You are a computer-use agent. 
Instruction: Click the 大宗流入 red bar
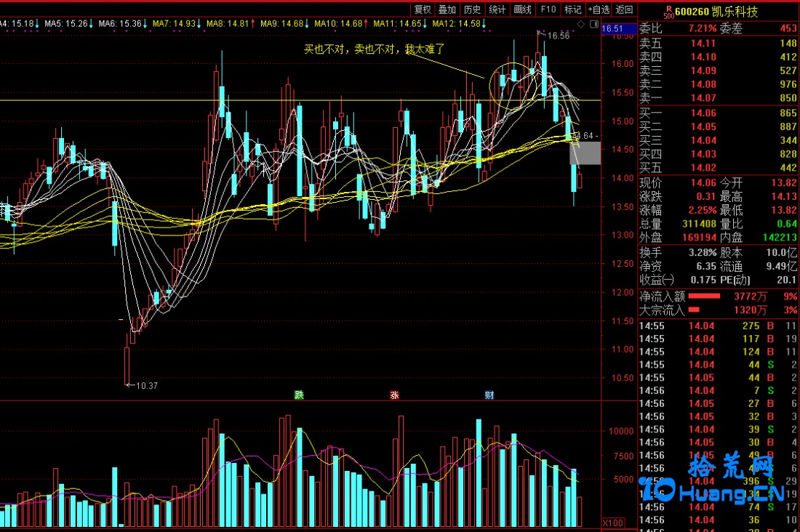pyautogui.click(x=694, y=310)
